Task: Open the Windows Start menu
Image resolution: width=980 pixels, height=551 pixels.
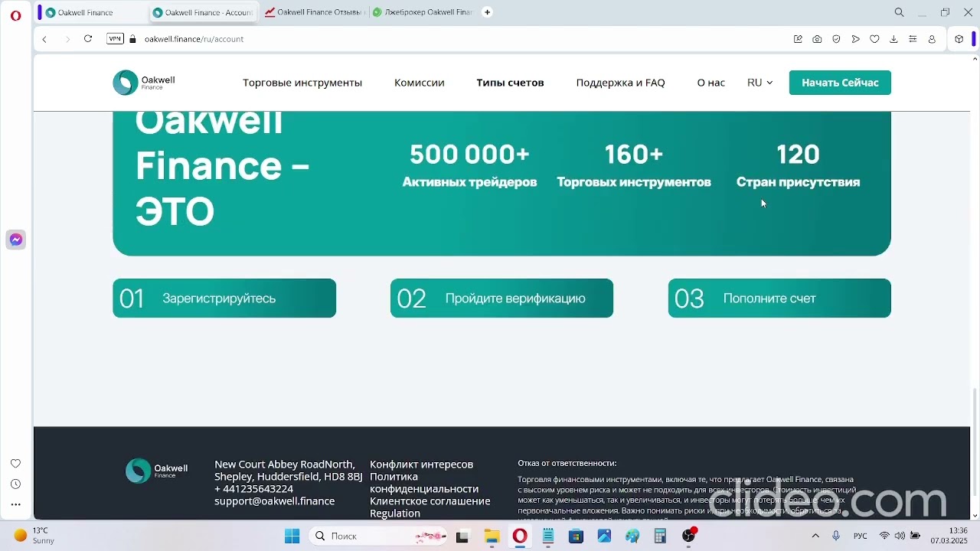Action: tap(292, 536)
